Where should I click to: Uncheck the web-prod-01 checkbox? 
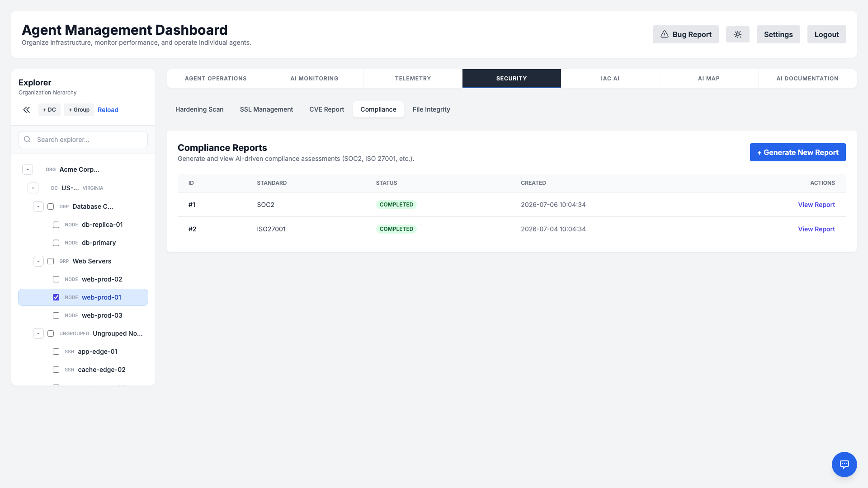(56, 297)
